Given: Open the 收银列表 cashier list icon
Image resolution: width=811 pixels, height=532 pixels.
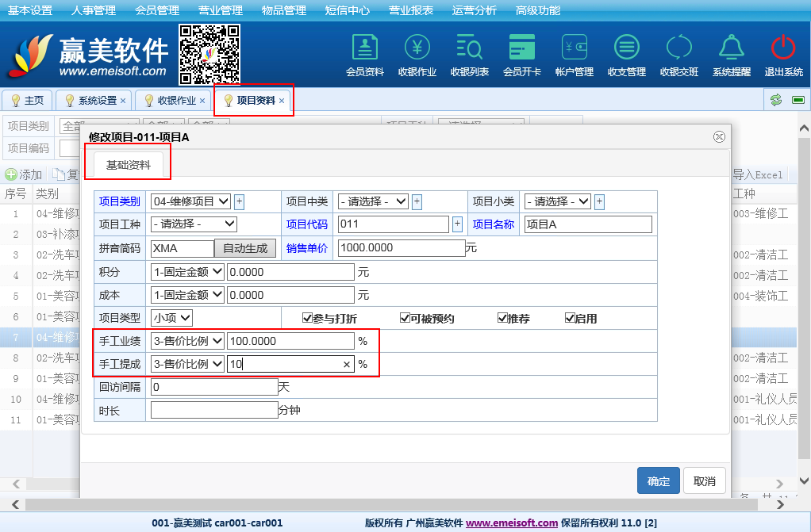Looking at the screenshot, I should point(470,48).
